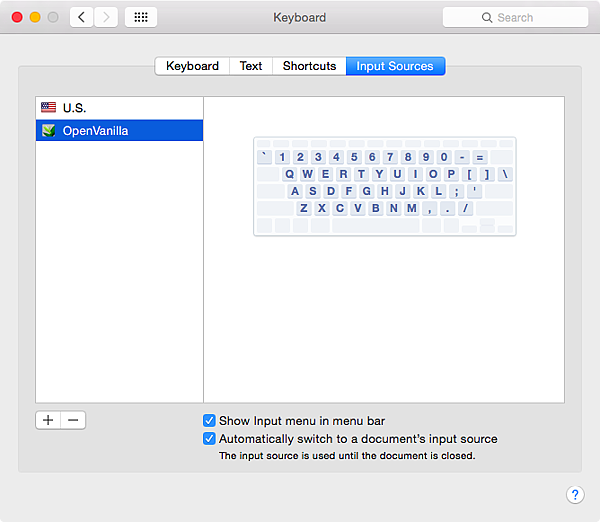Click the Keyboard window title
The height and width of the screenshot is (522, 600).
(300, 18)
